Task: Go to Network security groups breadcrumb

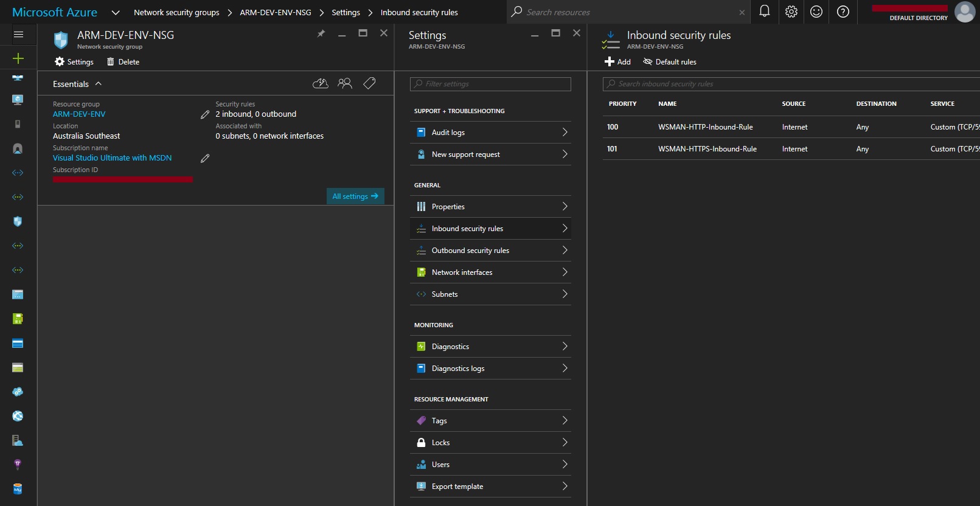Action: (x=176, y=12)
